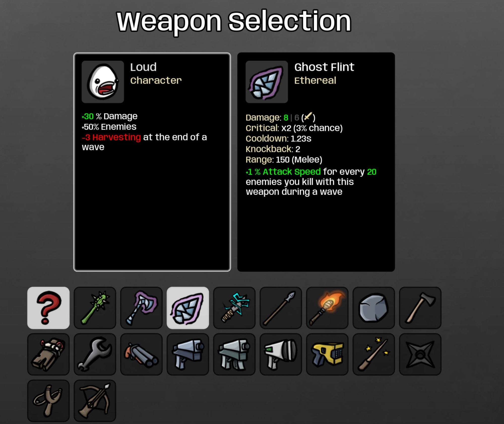Select the hatchet weapon

tap(420, 308)
